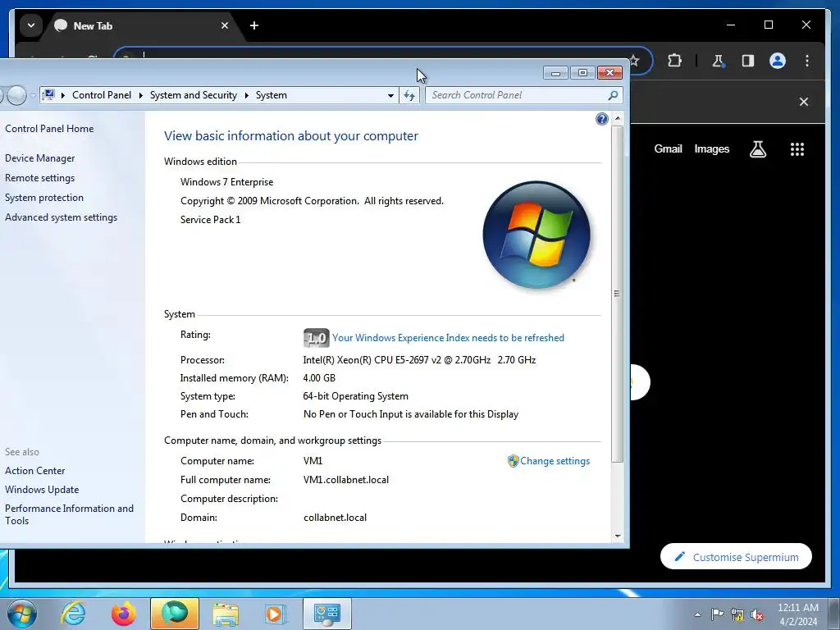Open browser Extensions puzzle icon

(x=674, y=61)
